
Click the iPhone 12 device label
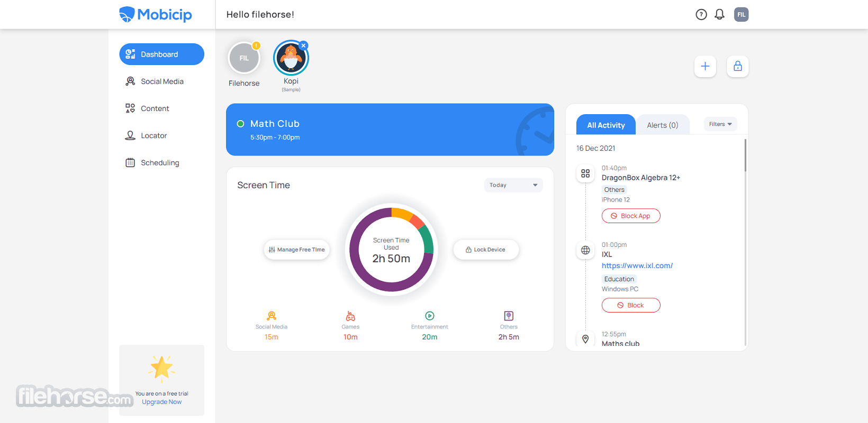(x=616, y=200)
